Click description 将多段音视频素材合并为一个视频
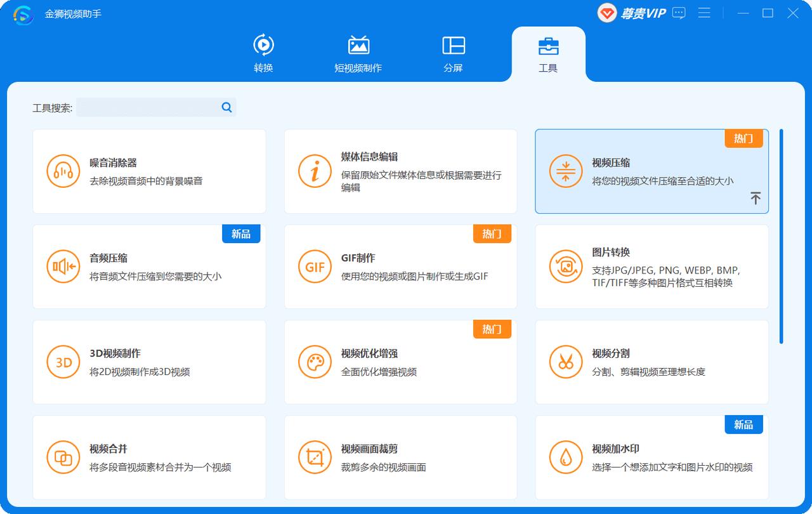The width and height of the screenshot is (812, 514). point(160,467)
